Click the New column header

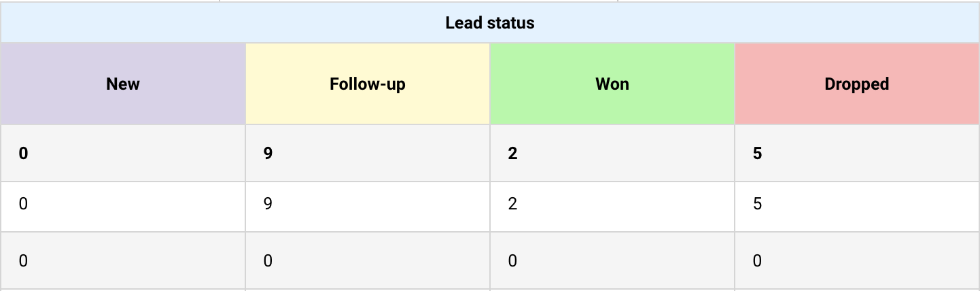pyautogui.click(x=123, y=84)
